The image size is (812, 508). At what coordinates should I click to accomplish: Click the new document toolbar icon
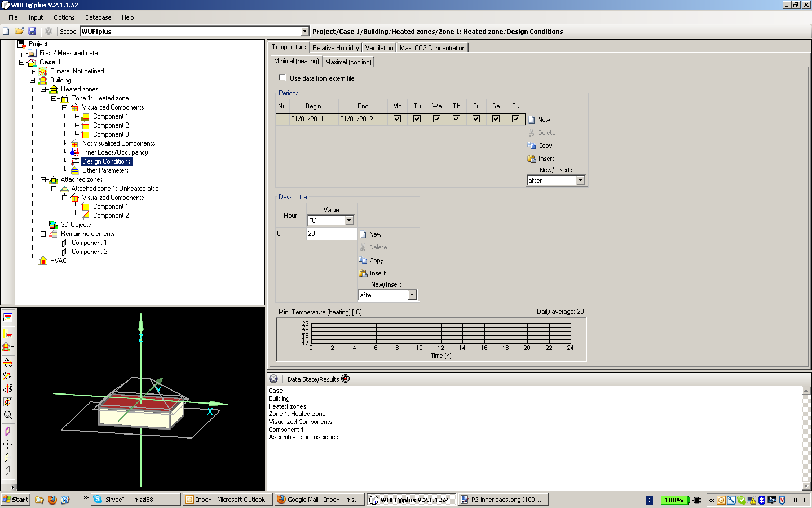6,31
